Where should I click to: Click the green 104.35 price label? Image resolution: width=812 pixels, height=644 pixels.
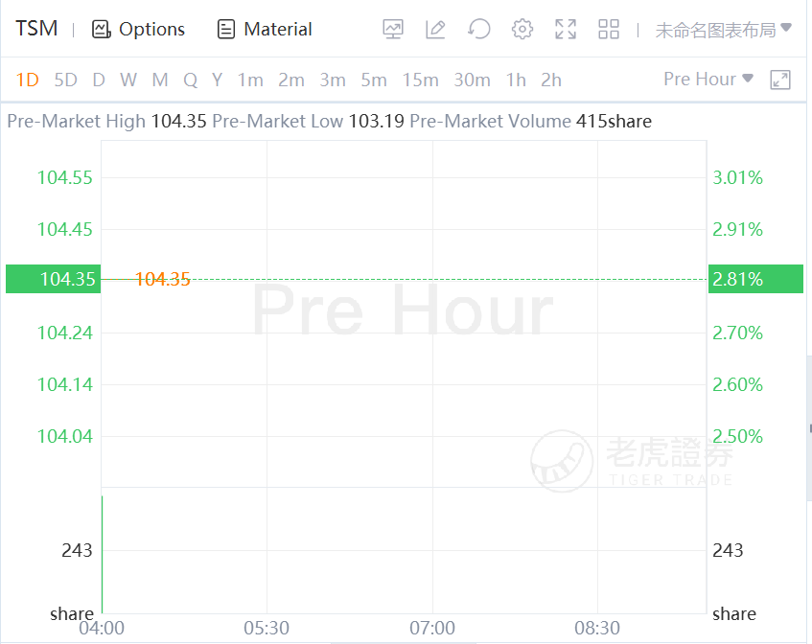(54, 279)
